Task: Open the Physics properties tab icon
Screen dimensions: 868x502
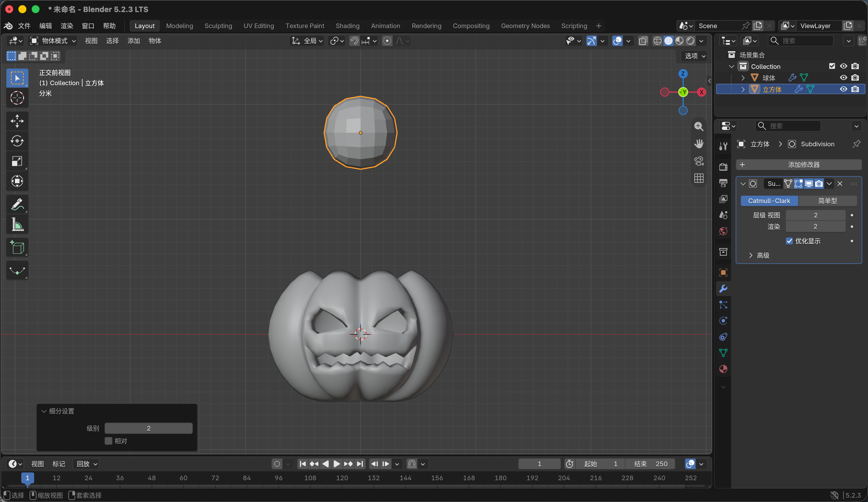Action: [723, 320]
